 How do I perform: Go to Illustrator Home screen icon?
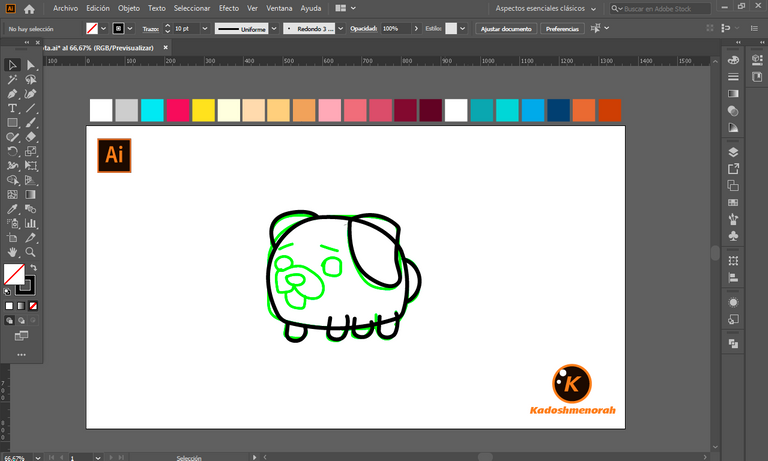point(29,9)
